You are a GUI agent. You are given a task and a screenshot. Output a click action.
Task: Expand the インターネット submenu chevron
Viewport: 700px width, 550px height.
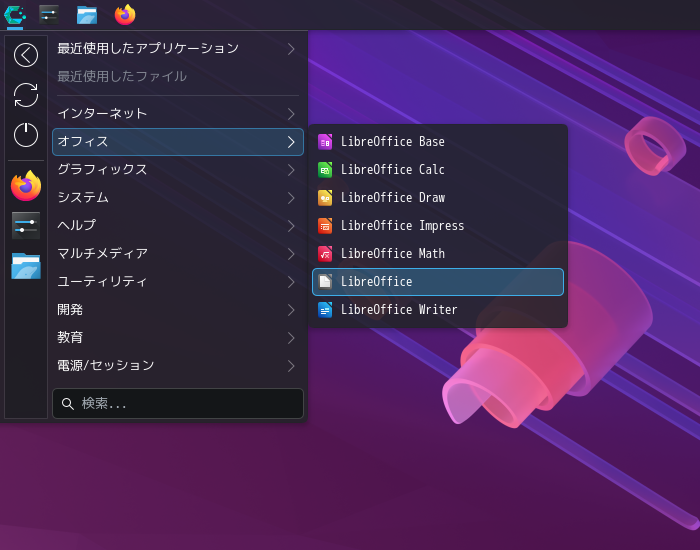tap(291, 114)
